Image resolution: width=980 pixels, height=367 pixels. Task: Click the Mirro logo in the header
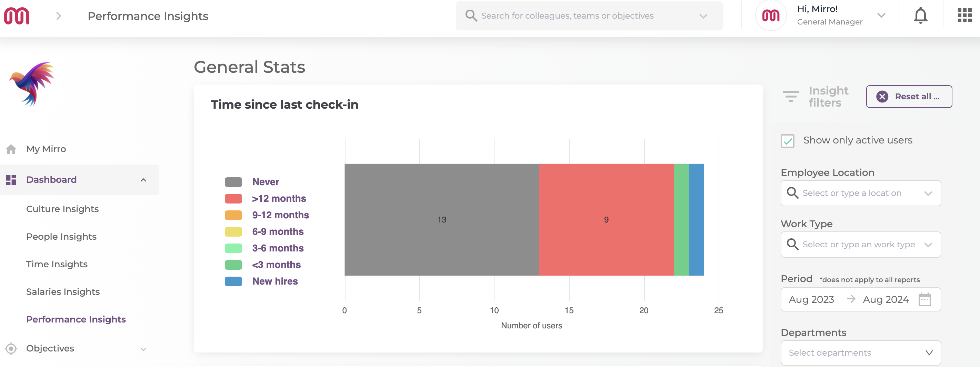pos(18,16)
